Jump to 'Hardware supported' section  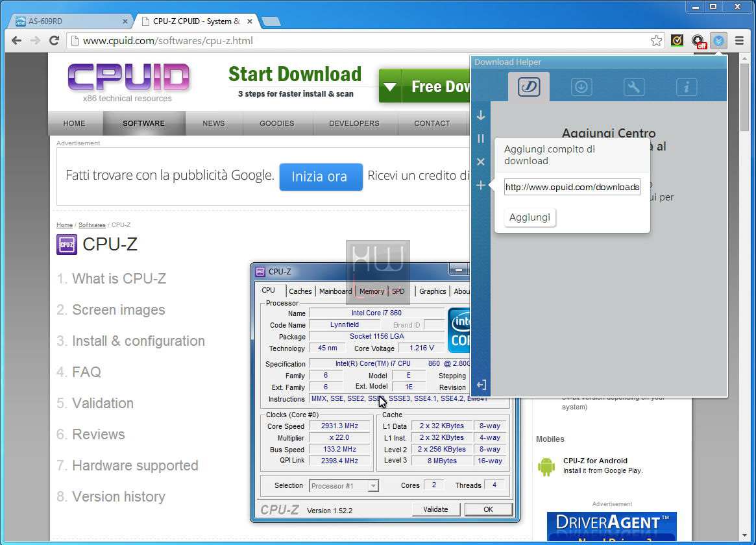point(135,465)
